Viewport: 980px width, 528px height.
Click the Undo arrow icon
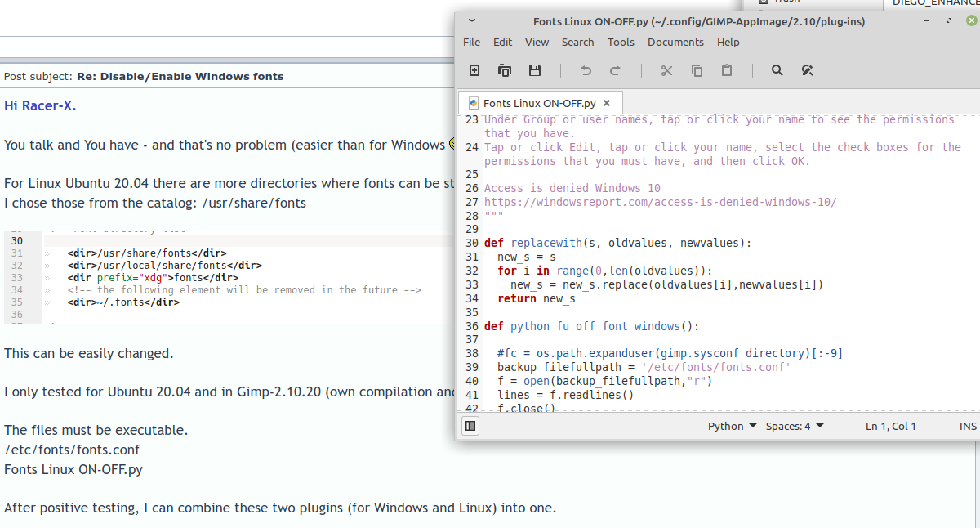[586, 71]
